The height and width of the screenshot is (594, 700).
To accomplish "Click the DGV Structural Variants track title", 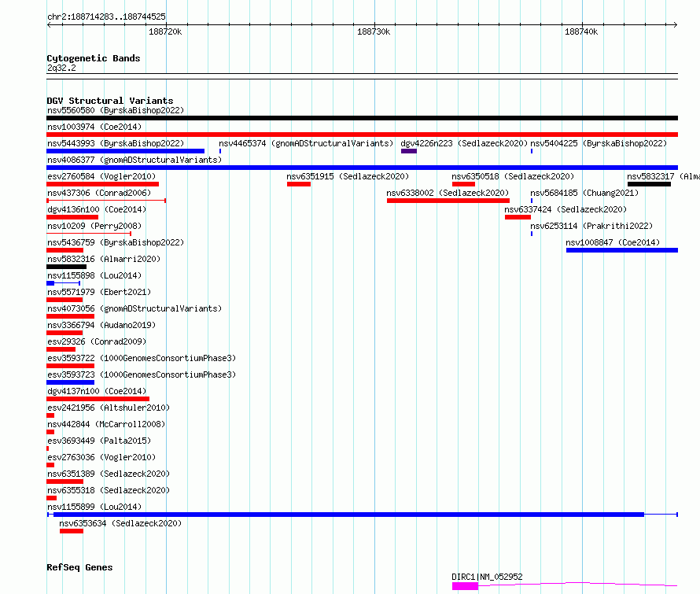I will coord(110,101).
